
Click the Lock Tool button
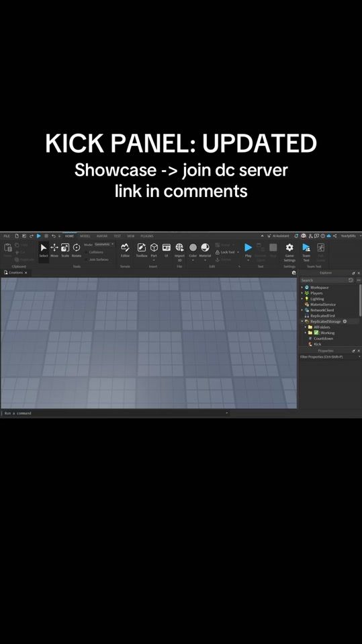tap(227, 252)
